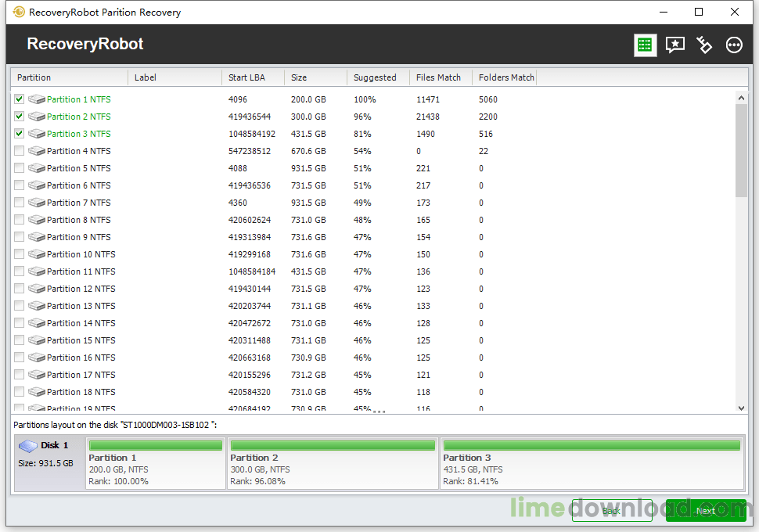This screenshot has width=759, height=532.
Task: Click the green grid list view icon
Action: 646,45
